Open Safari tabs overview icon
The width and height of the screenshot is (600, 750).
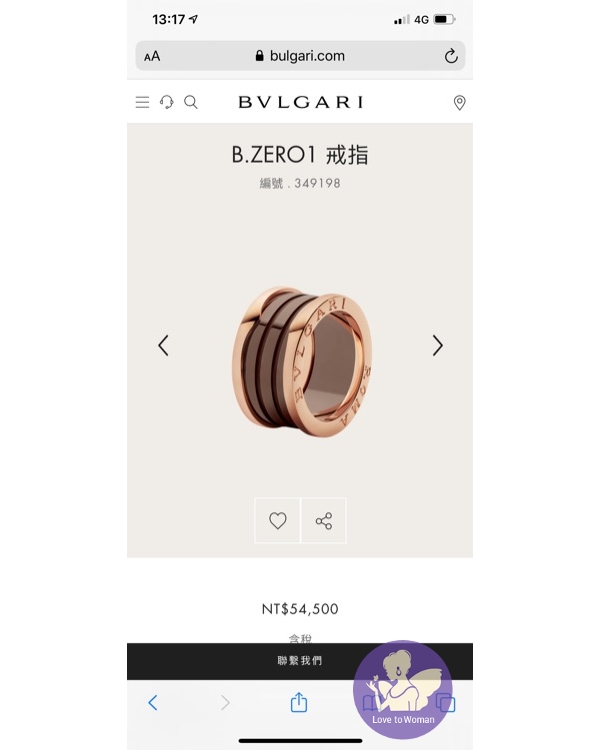pos(445,703)
